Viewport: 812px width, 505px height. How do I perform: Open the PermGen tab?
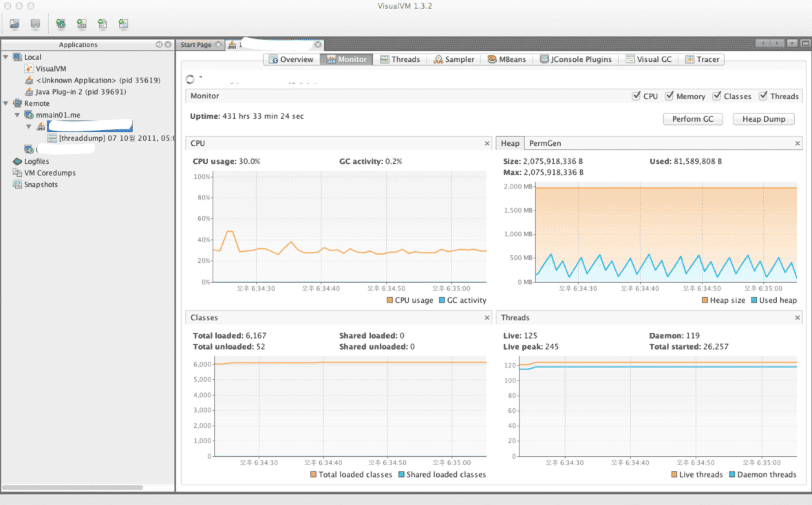tap(545, 144)
